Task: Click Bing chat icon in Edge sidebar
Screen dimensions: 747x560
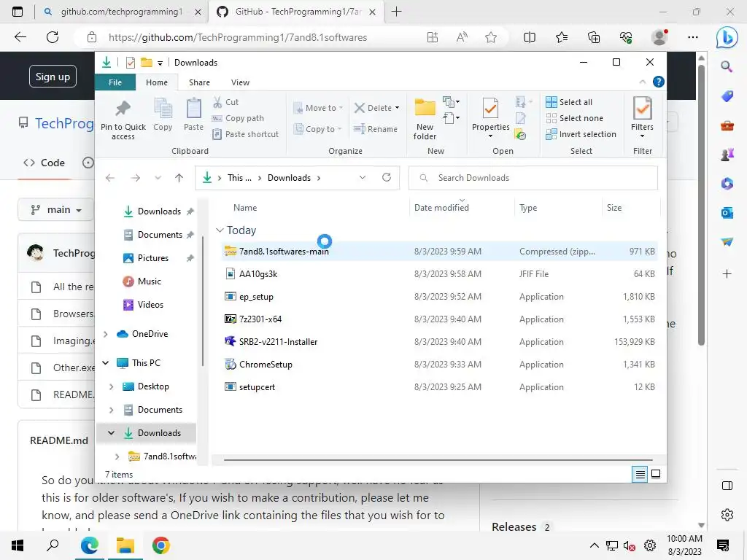Action: pyautogui.click(x=727, y=37)
